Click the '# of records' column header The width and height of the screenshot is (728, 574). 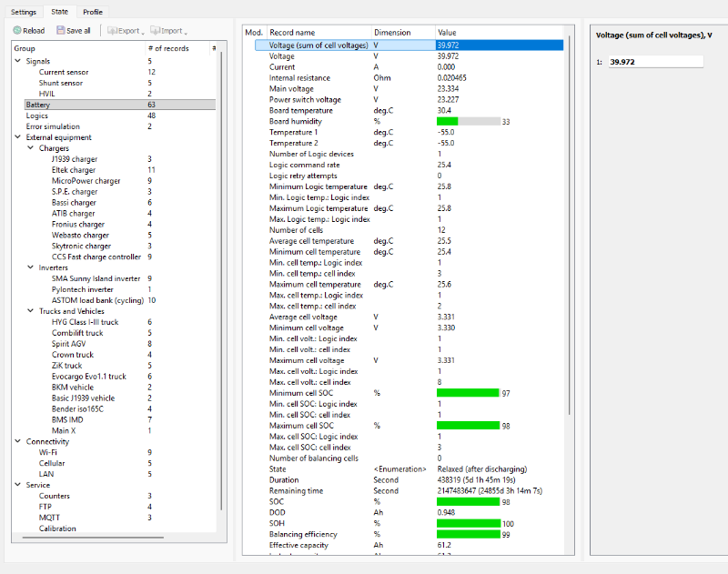point(168,48)
